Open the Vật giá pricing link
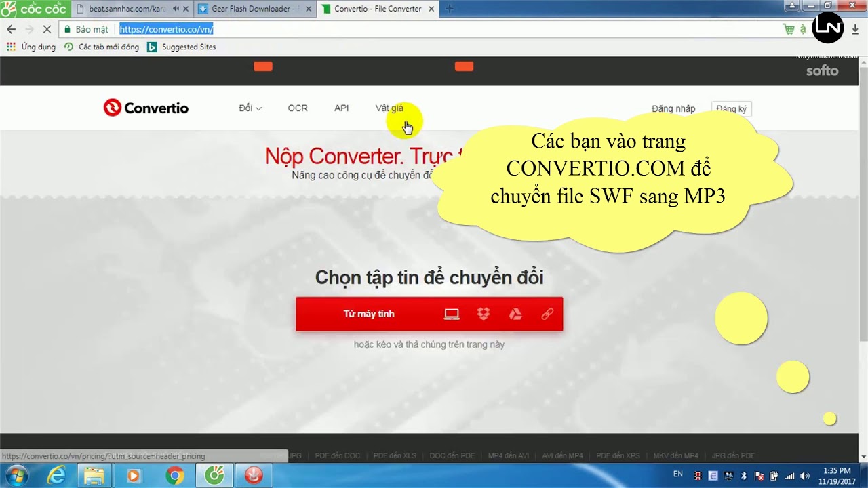This screenshot has width=868, height=488. 389,108
